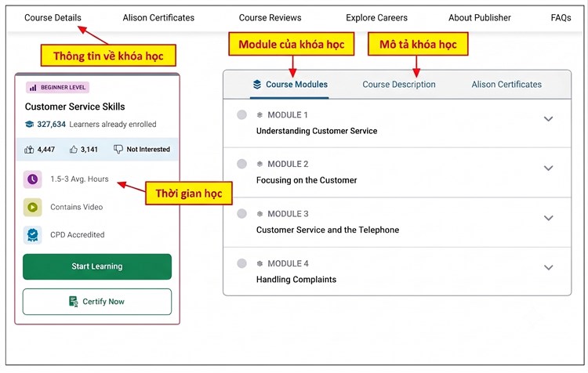This screenshot has height=373, width=588.
Task: Expand Module 2 Focusing on the Customer chevron
Action: click(x=548, y=168)
